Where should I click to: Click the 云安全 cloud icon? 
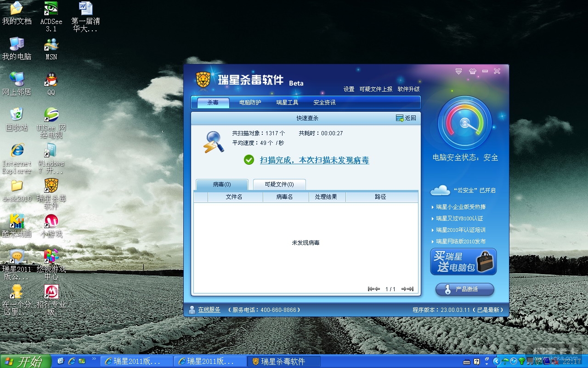tap(440, 190)
